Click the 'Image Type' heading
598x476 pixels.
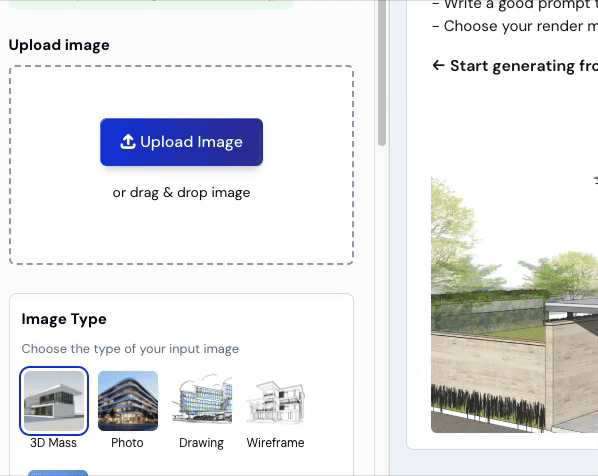pyautogui.click(x=64, y=319)
